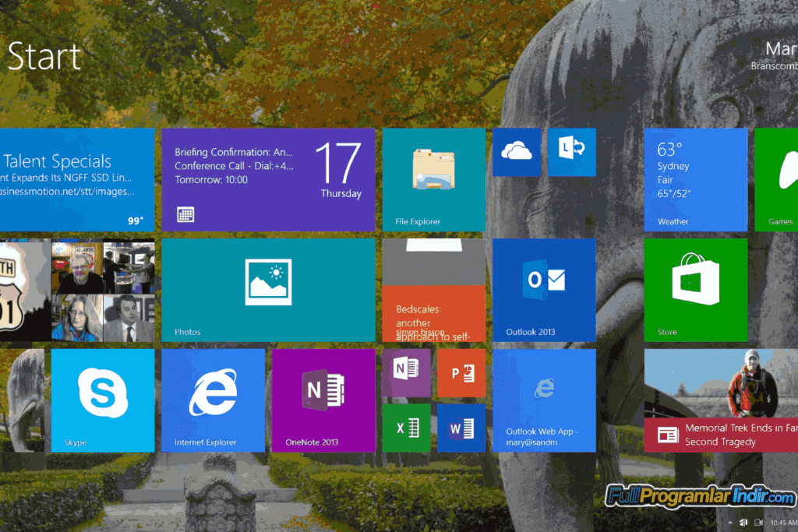Viewport: 798px width, 532px height.
Task: Open Internet Explorer
Action: [213, 400]
